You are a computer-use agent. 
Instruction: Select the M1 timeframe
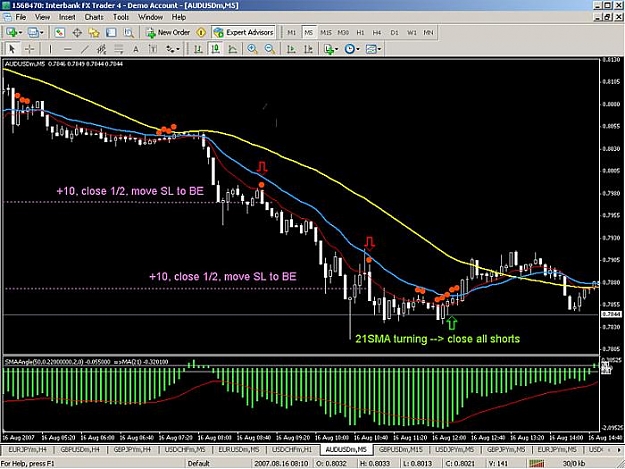pos(292,33)
